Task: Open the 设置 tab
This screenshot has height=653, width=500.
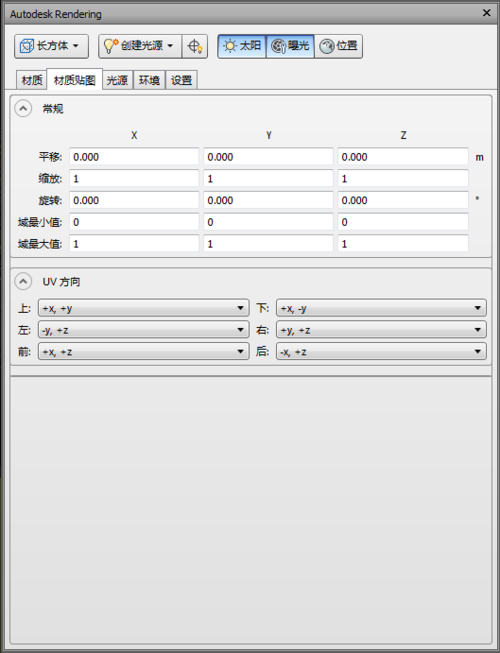Action: pyautogui.click(x=182, y=80)
